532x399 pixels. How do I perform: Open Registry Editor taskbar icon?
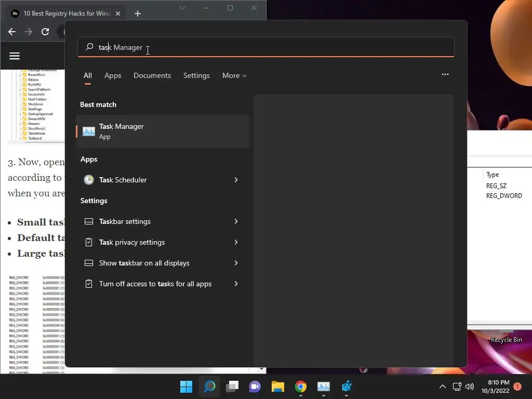point(347,387)
